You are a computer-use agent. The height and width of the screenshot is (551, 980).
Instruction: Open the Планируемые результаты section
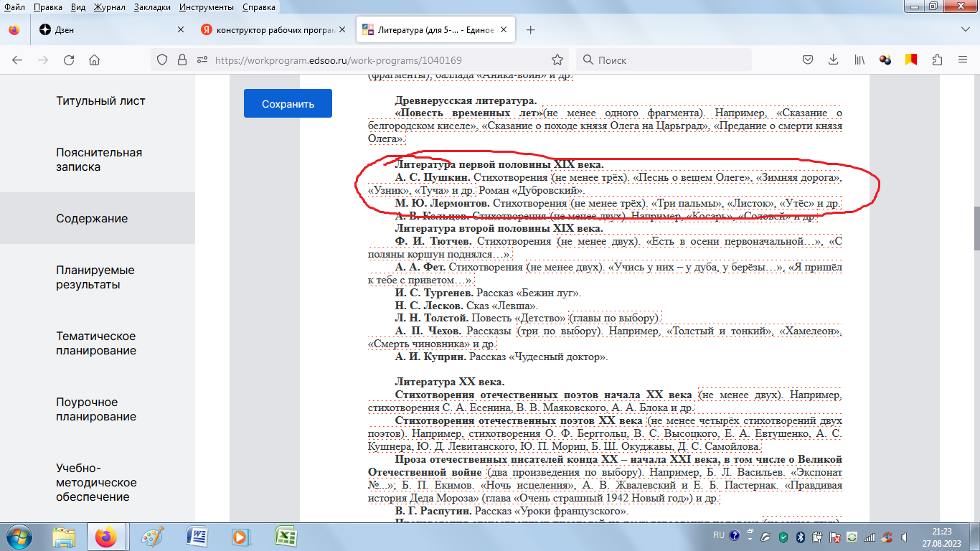pyautogui.click(x=95, y=278)
